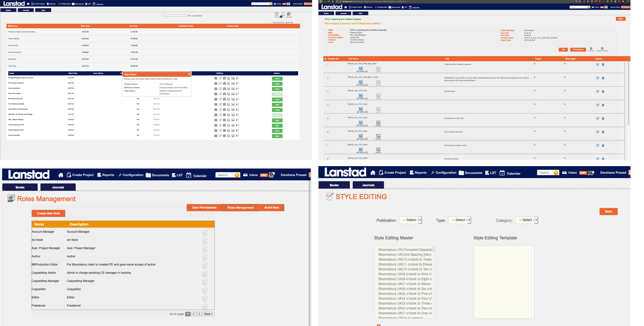Click edit icon for chapter 4 row
Viewport: 644px width, 326px height.
tap(597, 105)
